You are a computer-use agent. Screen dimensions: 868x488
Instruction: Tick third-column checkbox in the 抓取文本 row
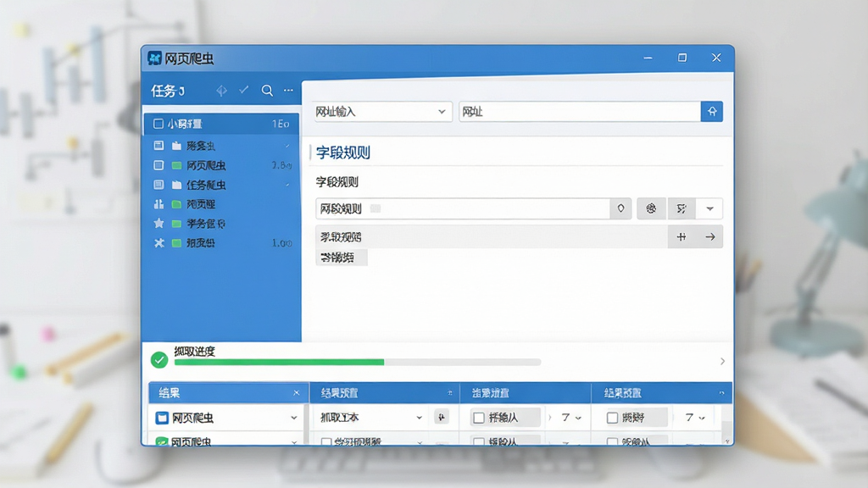tap(480, 418)
